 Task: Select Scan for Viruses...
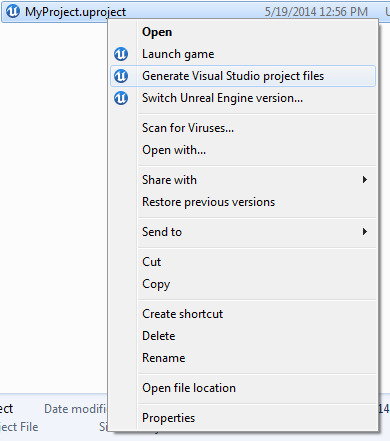(243, 128)
